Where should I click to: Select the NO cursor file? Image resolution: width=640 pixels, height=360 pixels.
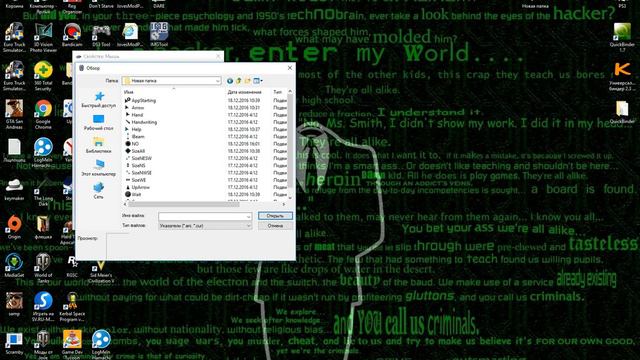pyautogui.click(x=132, y=144)
